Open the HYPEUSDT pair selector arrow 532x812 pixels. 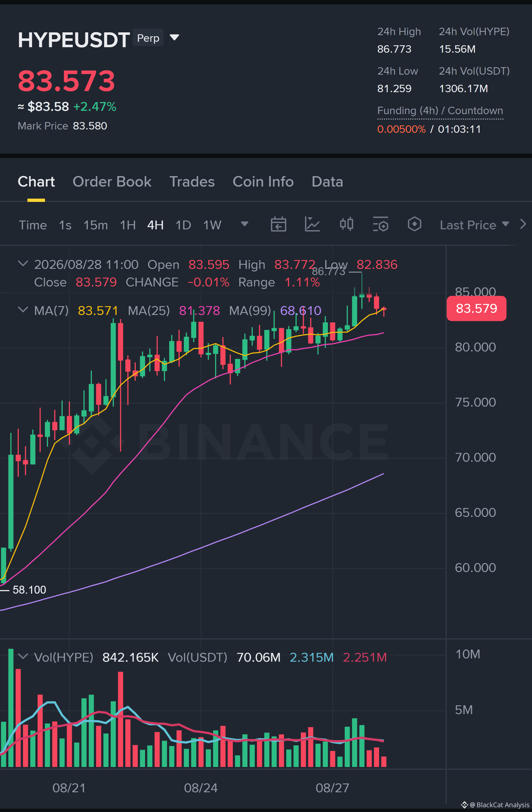(x=174, y=37)
